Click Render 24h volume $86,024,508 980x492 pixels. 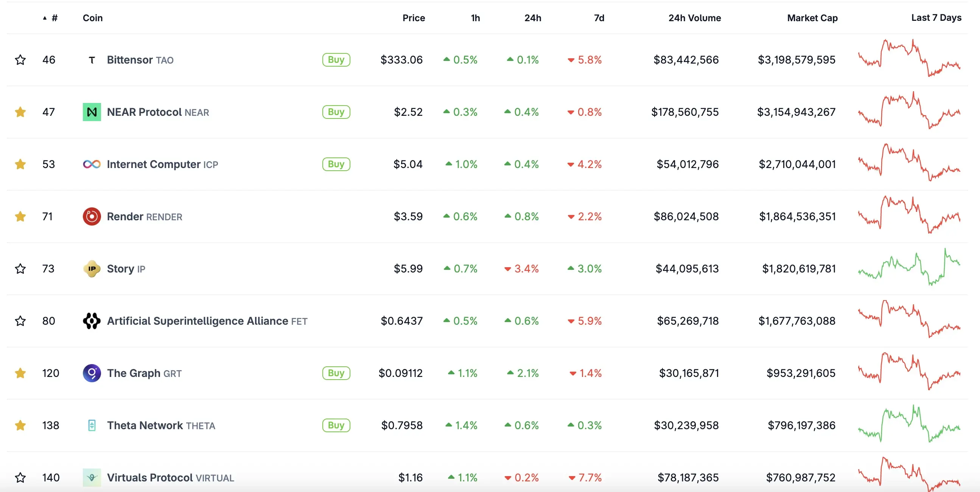(x=686, y=216)
